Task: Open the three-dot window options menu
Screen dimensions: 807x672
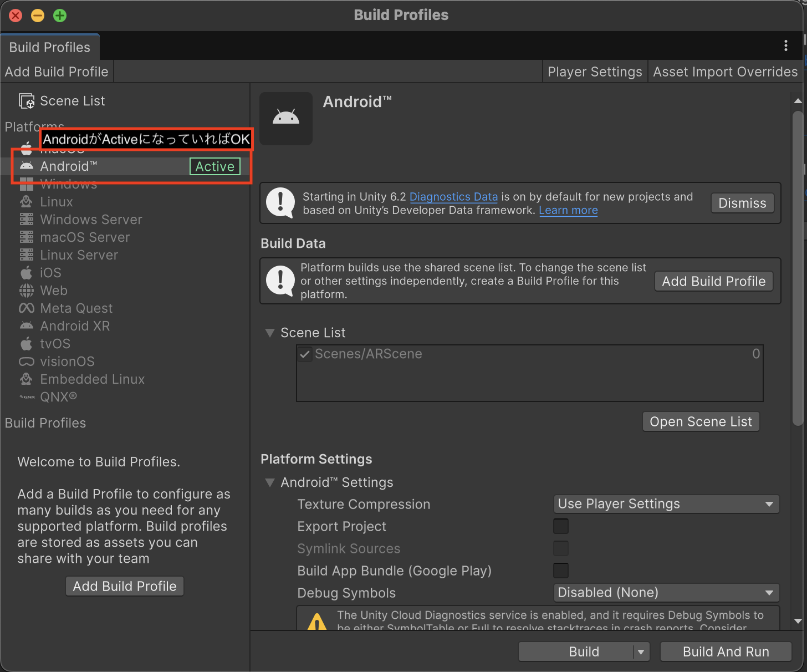Action: [x=785, y=46]
